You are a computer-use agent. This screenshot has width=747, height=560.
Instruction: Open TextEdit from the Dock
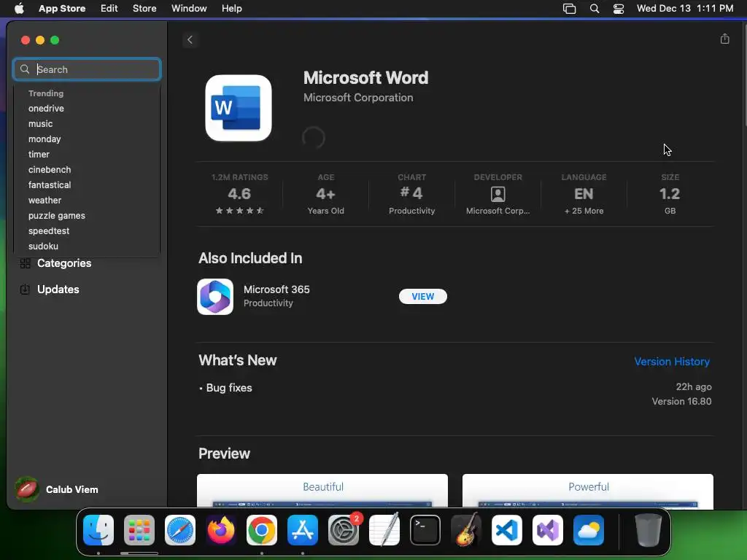[x=384, y=530]
